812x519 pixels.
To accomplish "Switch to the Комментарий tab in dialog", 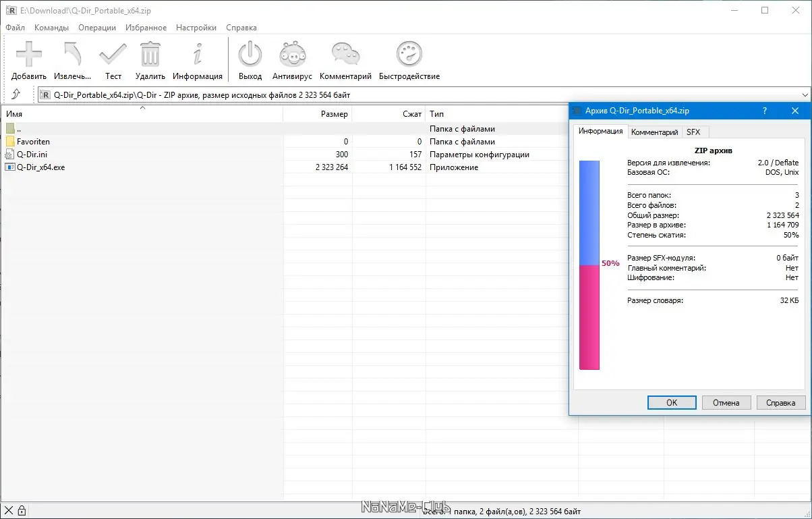I will [x=654, y=132].
